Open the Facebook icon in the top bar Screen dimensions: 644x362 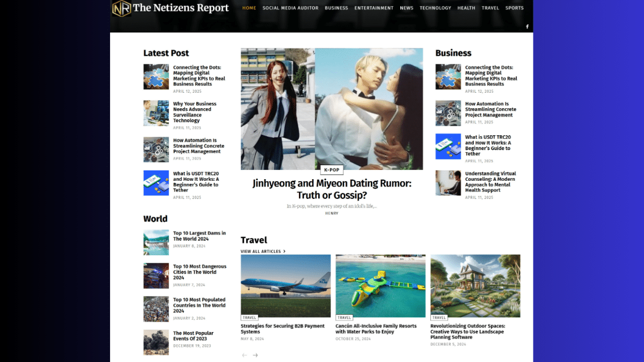[527, 26]
